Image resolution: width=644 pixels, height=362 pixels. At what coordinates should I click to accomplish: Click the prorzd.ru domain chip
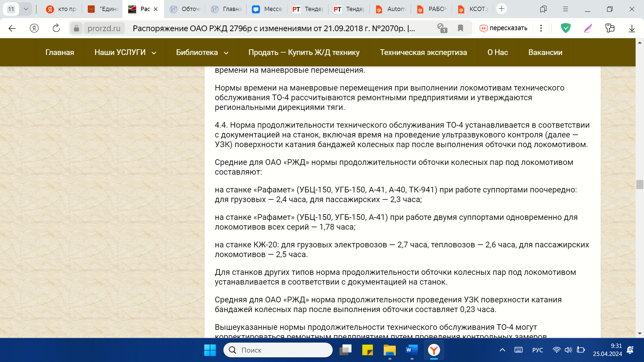pyautogui.click(x=104, y=28)
